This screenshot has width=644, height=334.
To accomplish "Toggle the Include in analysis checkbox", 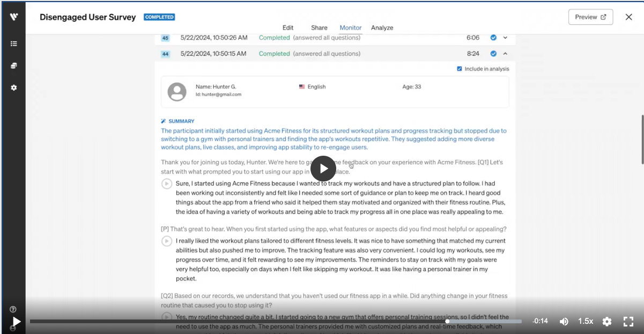I will [460, 69].
